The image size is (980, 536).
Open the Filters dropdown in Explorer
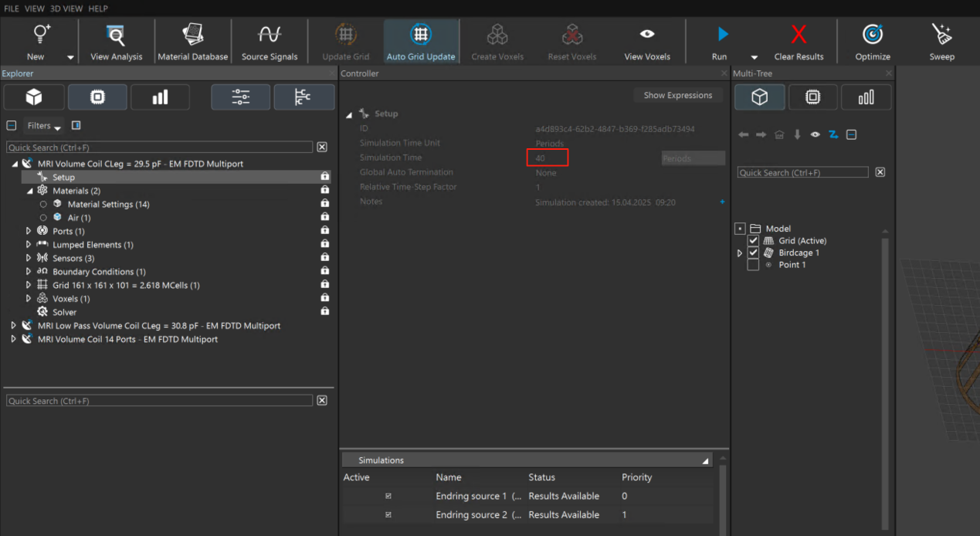[x=43, y=126]
